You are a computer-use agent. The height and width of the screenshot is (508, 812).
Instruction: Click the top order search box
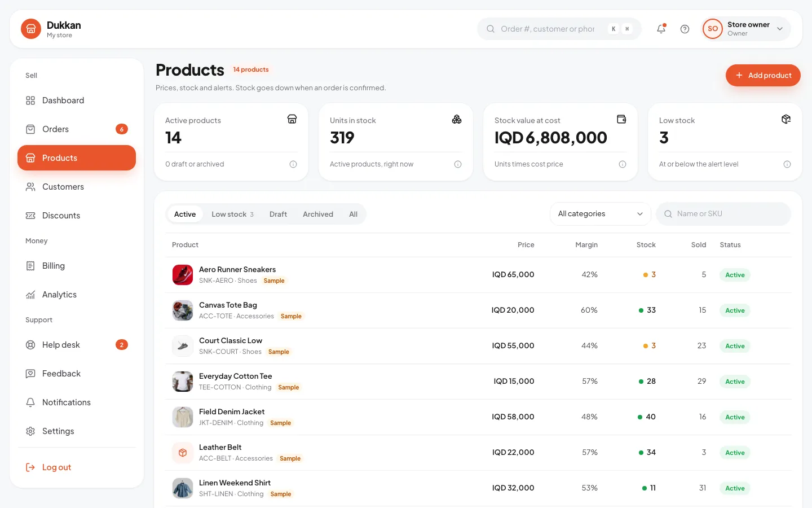click(x=559, y=29)
